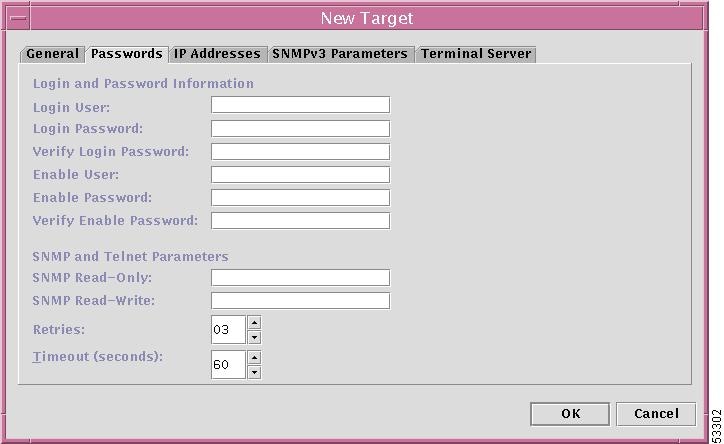Click the Timeout seconds value box

pyautogui.click(x=228, y=365)
